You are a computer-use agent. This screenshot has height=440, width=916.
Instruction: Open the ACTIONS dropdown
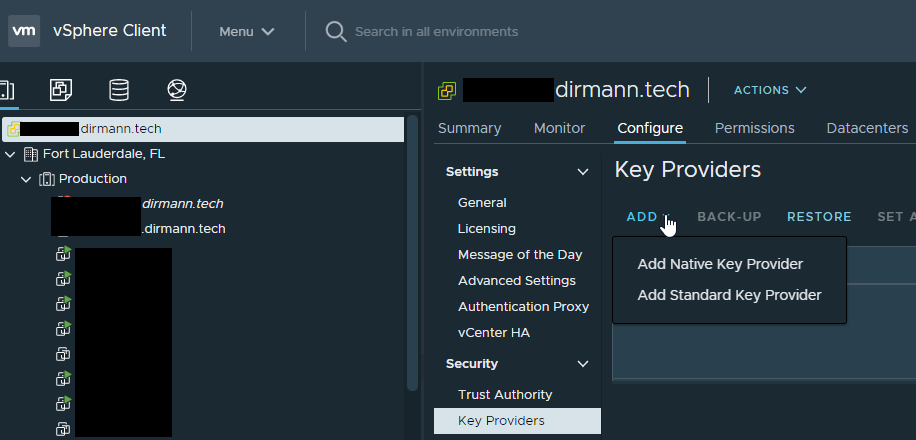(x=770, y=90)
